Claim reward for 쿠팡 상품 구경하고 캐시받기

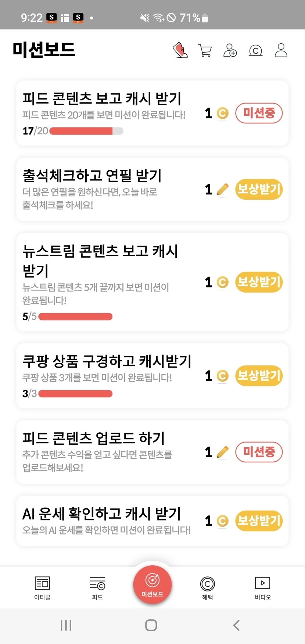click(259, 376)
